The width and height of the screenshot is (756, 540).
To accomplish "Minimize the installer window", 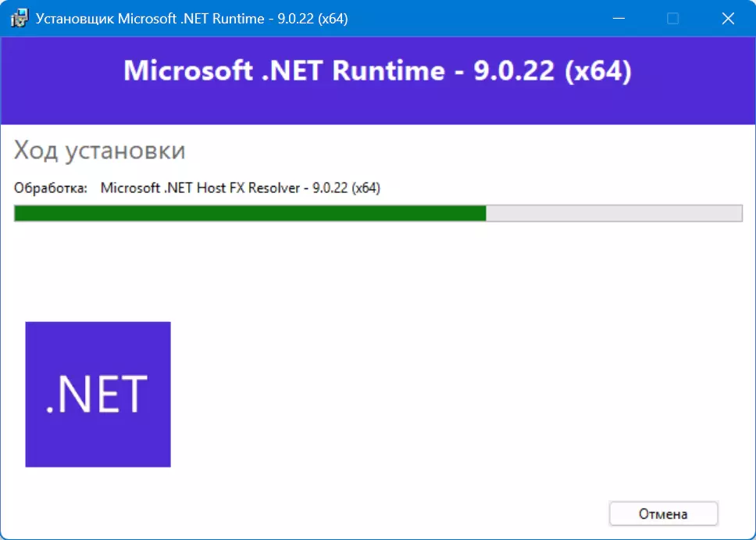I will point(619,19).
